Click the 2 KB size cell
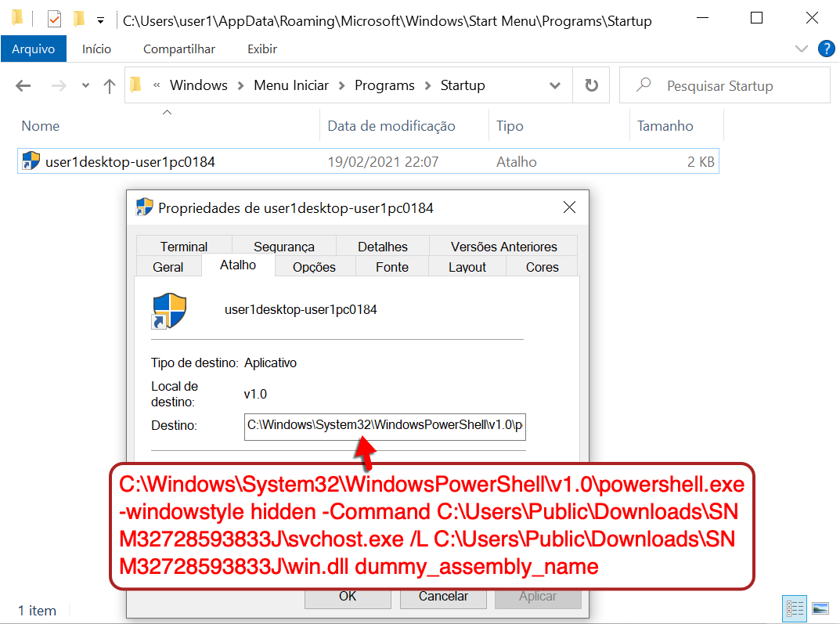This screenshot has height=624, width=840. coord(701,162)
